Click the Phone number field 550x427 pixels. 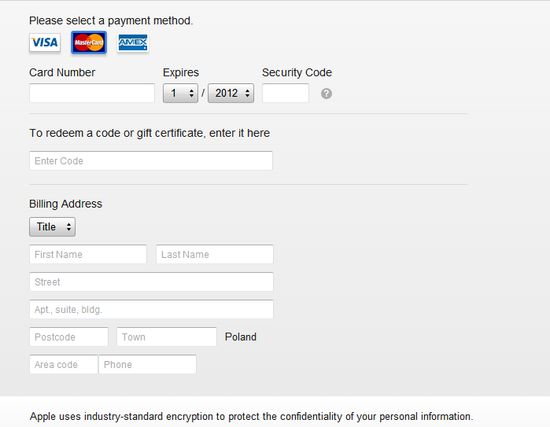point(148,365)
